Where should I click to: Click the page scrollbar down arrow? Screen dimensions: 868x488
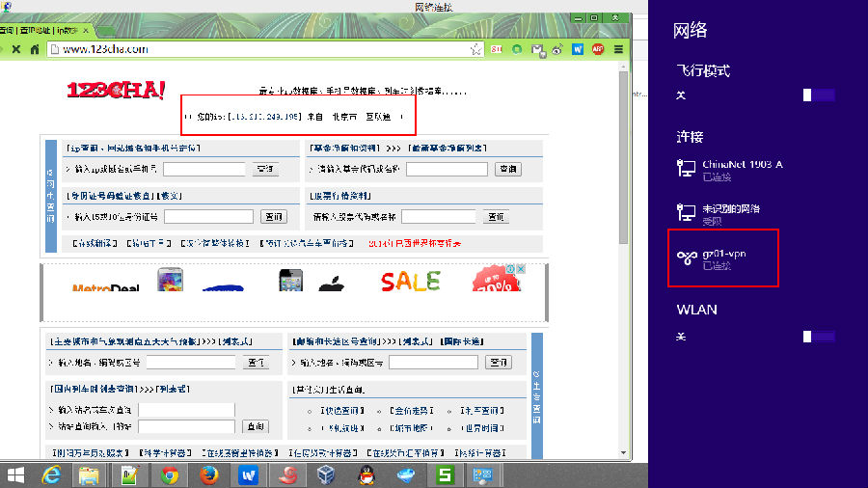[623, 452]
